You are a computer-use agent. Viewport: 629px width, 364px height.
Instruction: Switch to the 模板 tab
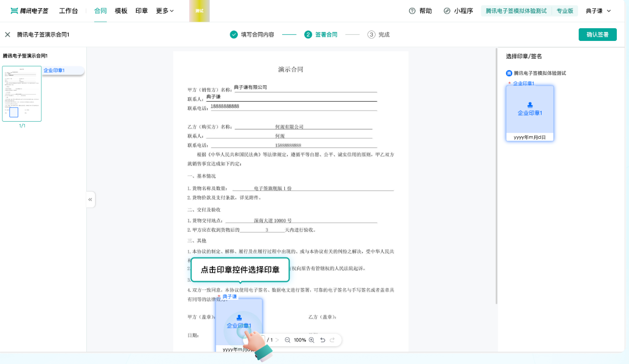(121, 10)
